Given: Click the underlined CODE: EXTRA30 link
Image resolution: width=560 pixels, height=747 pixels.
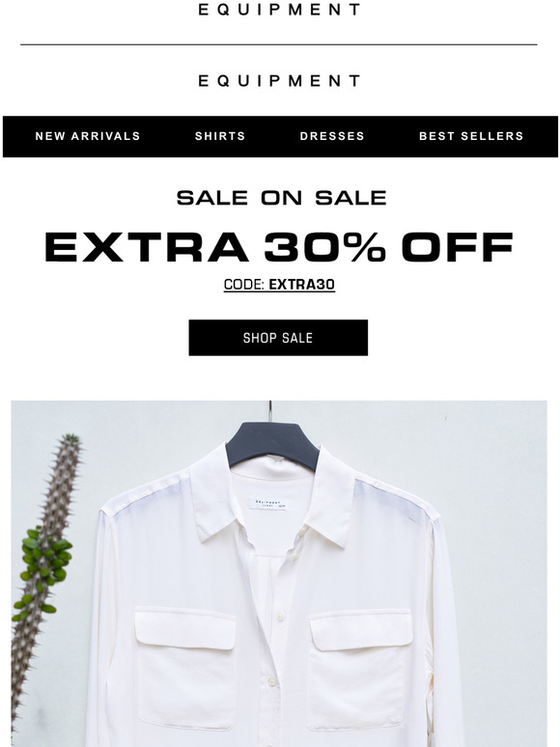Looking at the screenshot, I should (279, 285).
